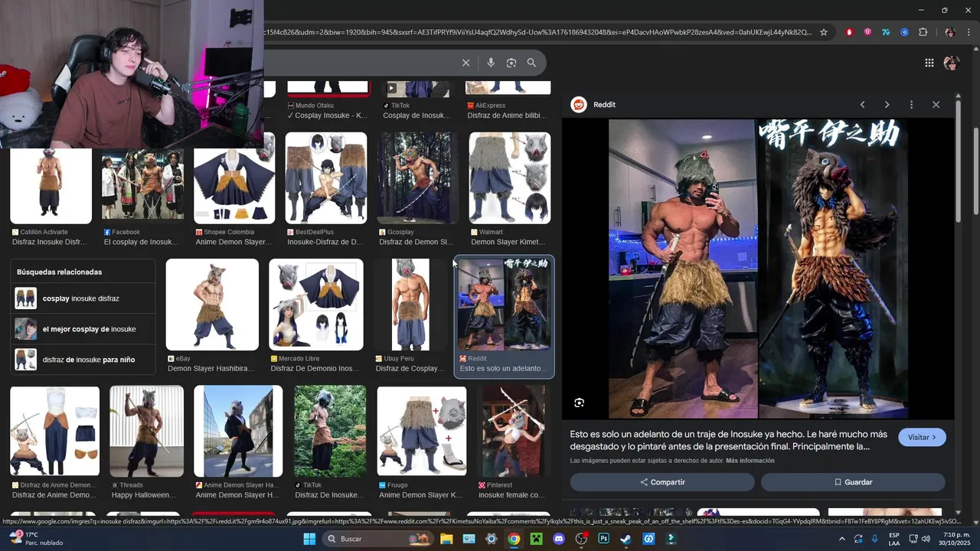980x551 pixels.
Task: Click the AliExpress result title
Action: click(508, 116)
